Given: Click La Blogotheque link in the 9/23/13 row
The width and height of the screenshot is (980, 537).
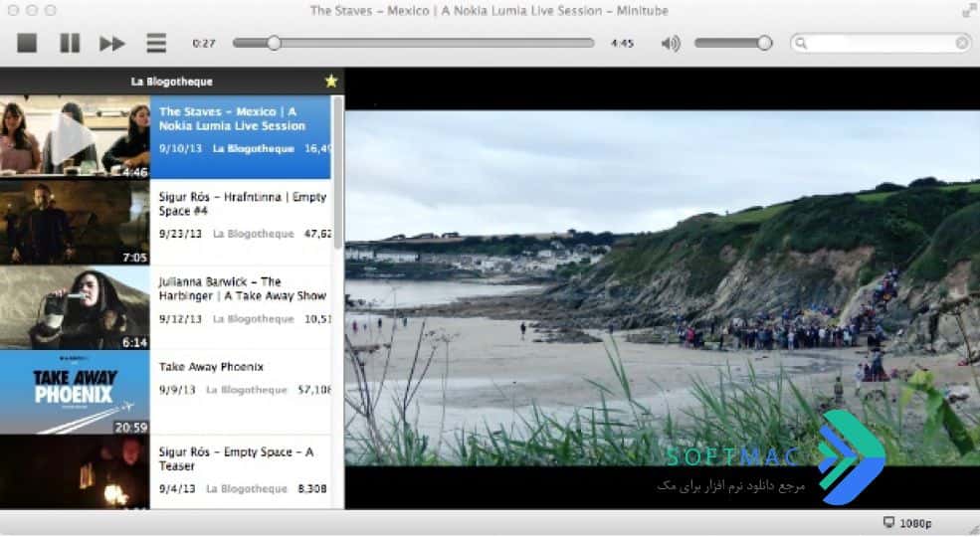Looking at the screenshot, I should [x=253, y=234].
